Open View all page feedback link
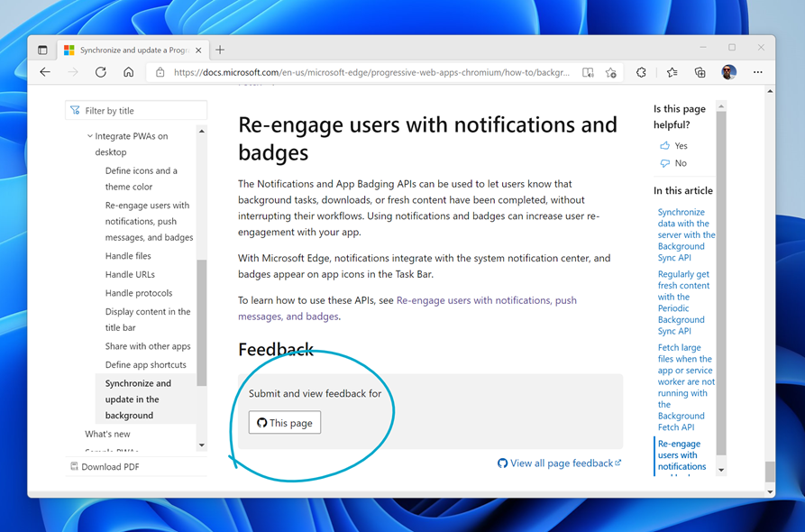Viewport: 805px width, 532px height. pos(560,463)
